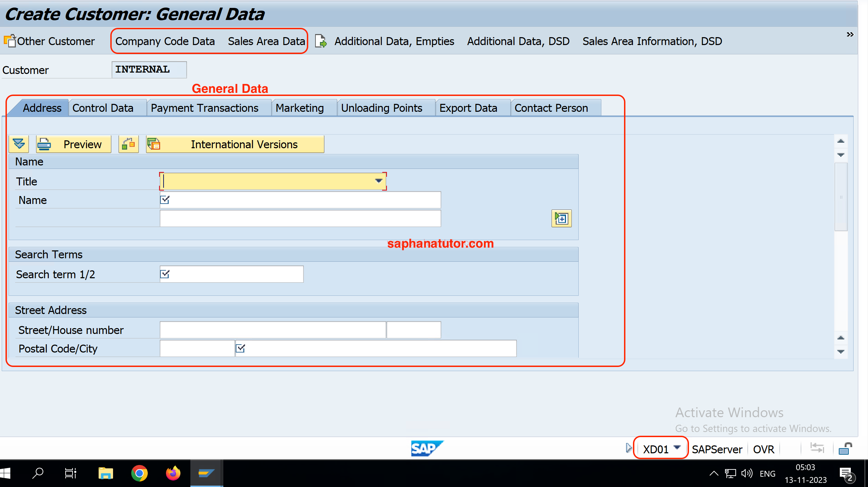868x487 pixels.
Task: Expand the XD01 transaction dropdown arrow
Action: point(680,448)
